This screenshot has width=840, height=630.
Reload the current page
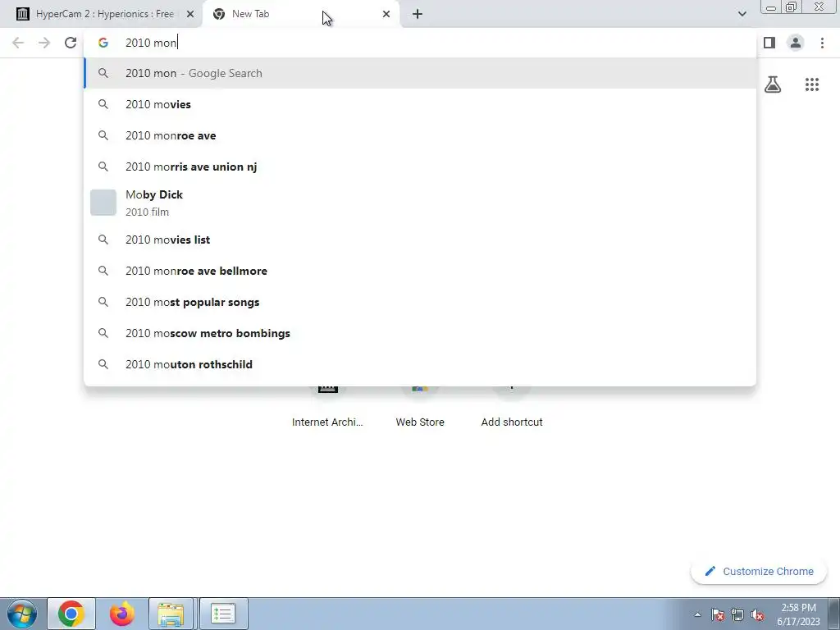(71, 43)
